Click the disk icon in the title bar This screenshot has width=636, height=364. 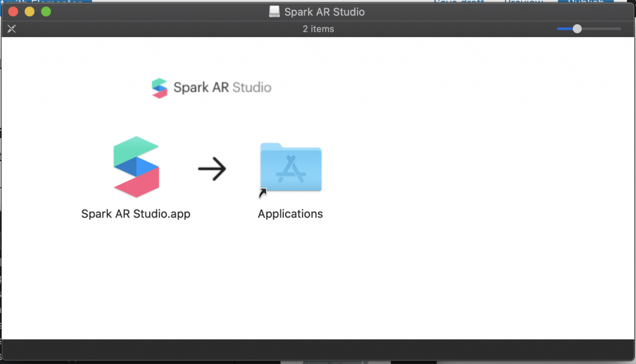(274, 11)
